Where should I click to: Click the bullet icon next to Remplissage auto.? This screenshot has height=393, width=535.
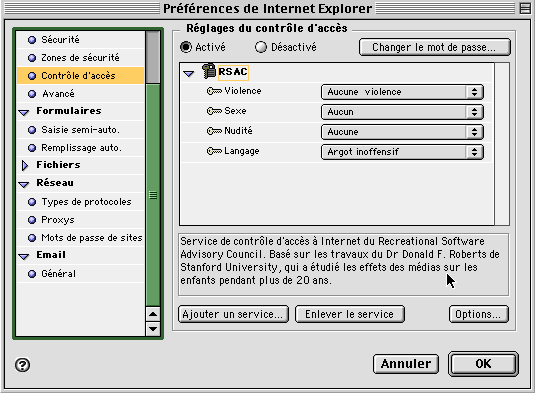pos(32,148)
